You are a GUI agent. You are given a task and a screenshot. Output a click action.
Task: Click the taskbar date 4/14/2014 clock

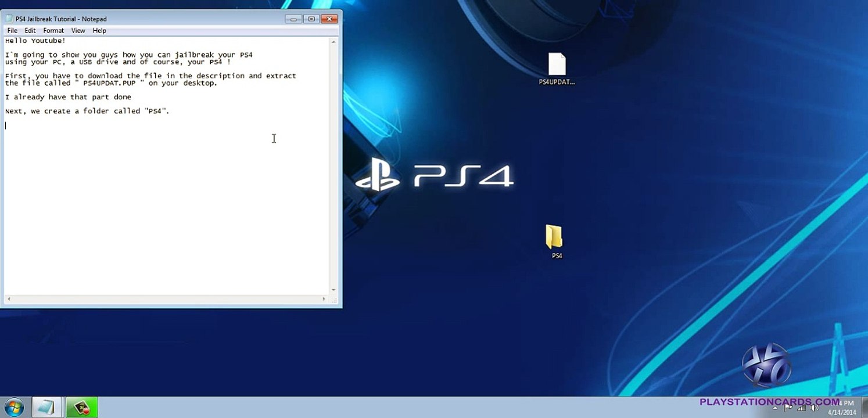(842, 412)
